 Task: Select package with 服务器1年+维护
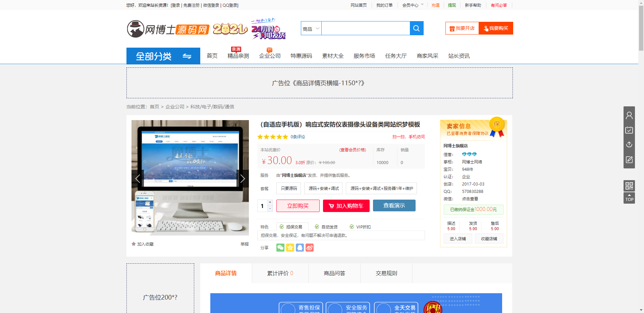pos(382,189)
